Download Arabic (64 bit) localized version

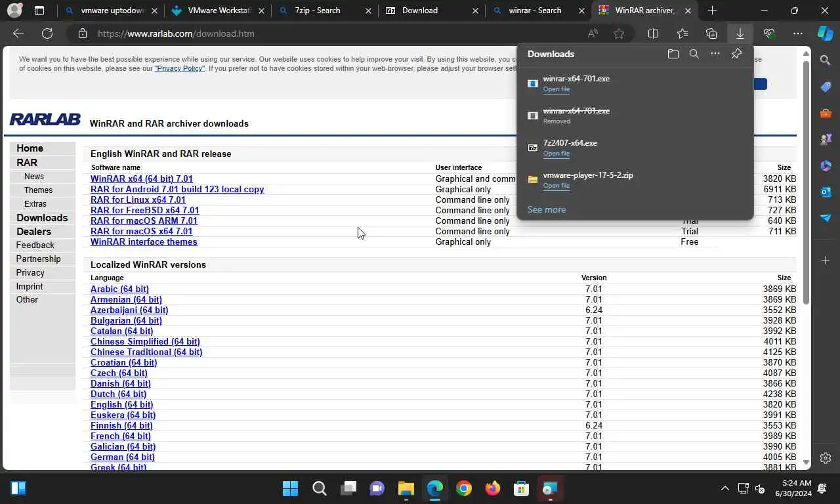[x=119, y=289]
